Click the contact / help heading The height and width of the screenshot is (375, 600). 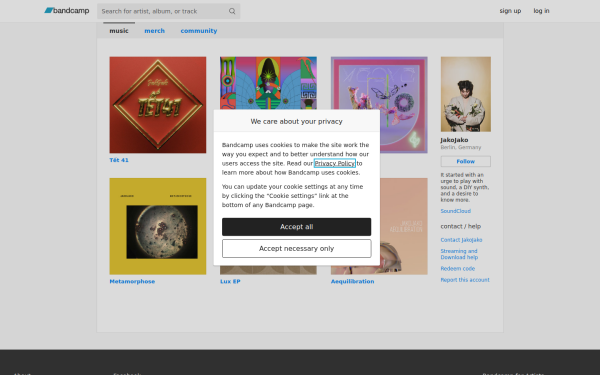point(461,226)
